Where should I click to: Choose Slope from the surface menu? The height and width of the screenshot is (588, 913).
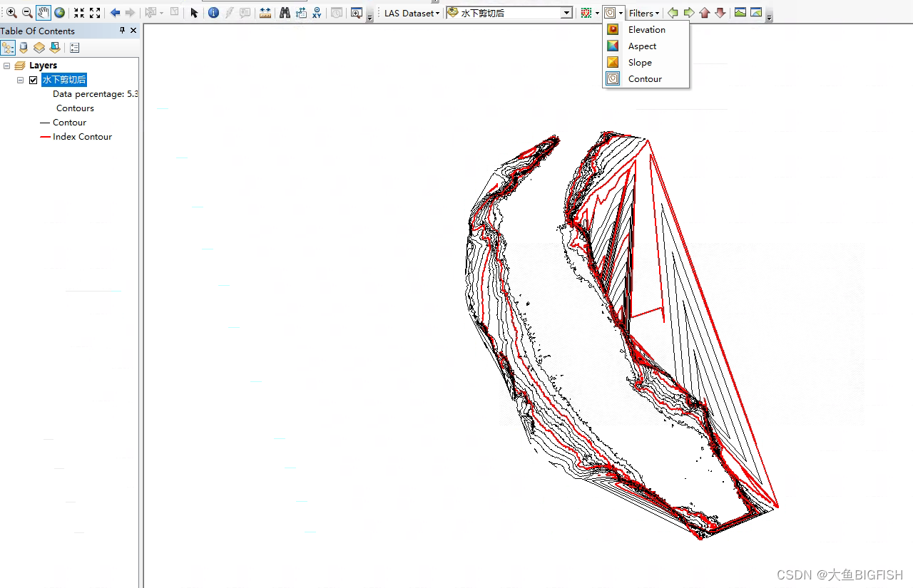point(639,62)
